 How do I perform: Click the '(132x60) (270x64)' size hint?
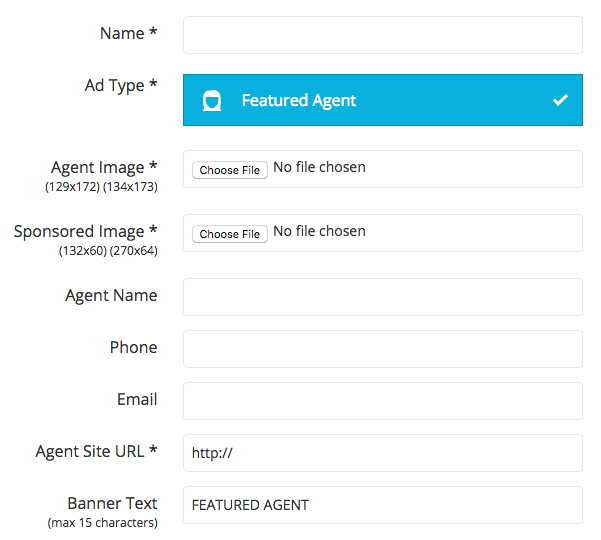pyautogui.click(x=108, y=251)
